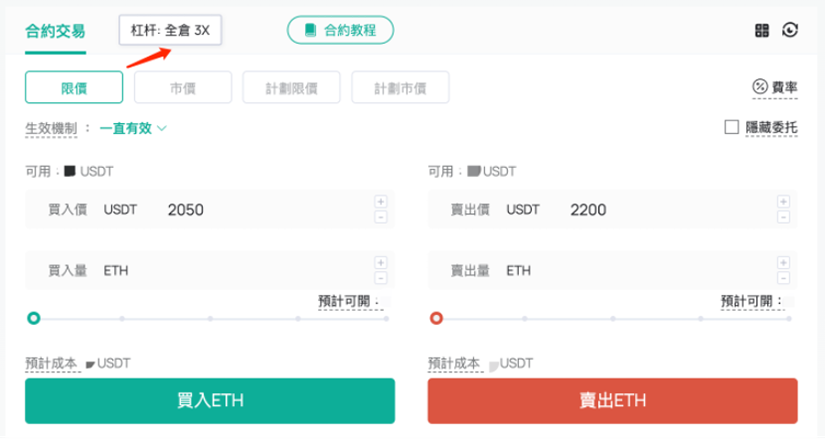Increase 買入量 with plus stepper
Image resolution: width=825 pixels, height=439 pixels.
(380, 263)
